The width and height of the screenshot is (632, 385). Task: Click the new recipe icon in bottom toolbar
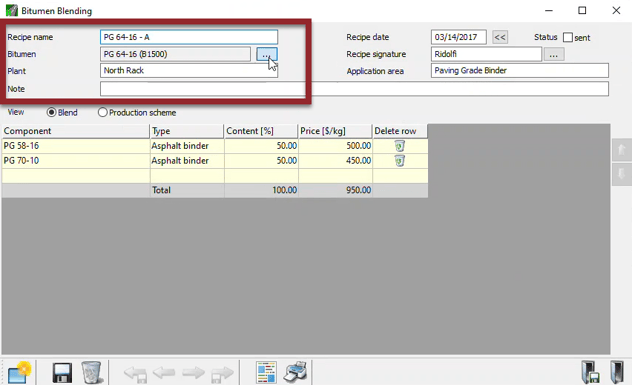click(19, 372)
